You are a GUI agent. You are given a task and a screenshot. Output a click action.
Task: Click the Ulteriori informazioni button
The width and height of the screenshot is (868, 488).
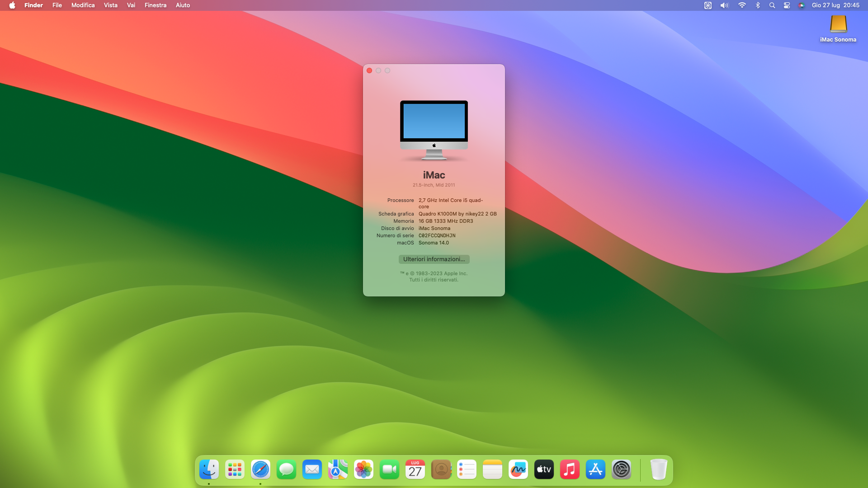click(434, 259)
